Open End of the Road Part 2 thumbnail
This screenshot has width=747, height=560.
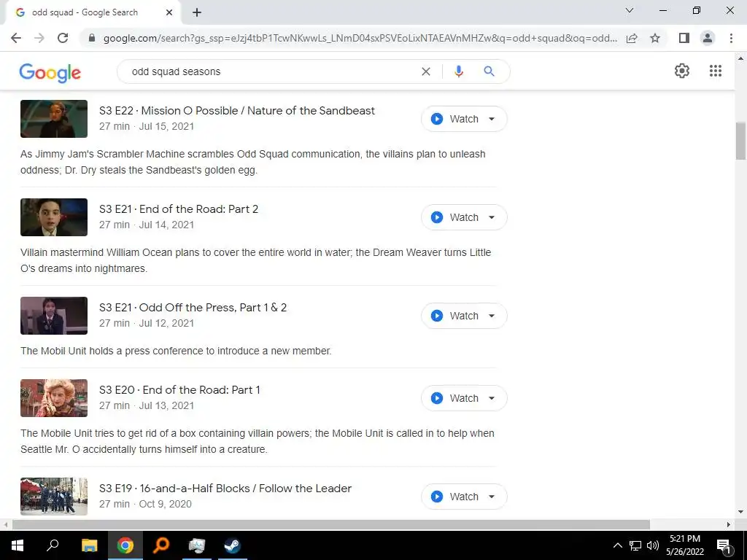(x=54, y=217)
